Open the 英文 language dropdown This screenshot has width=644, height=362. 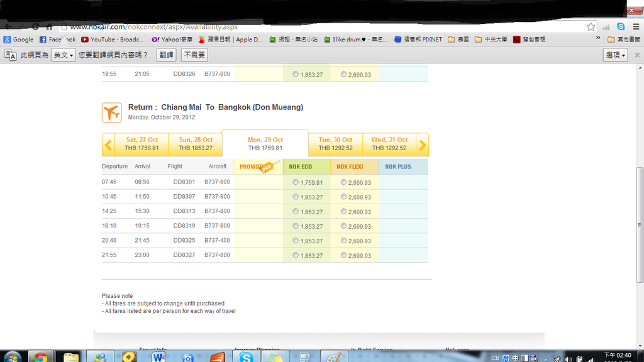64,55
